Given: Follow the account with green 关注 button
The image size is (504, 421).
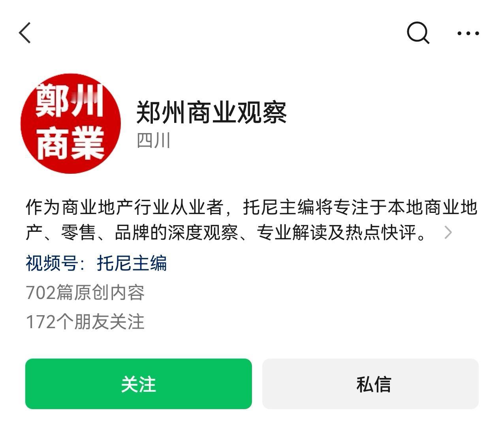Looking at the screenshot, I should (139, 384).
